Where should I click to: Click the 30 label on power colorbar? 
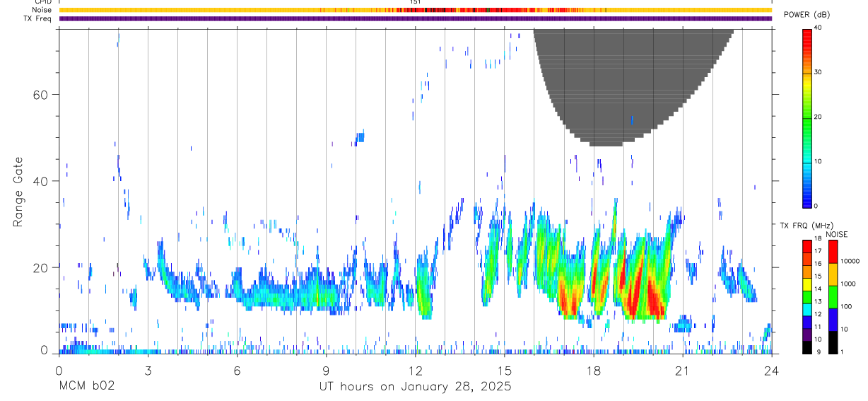coord(819,72)
